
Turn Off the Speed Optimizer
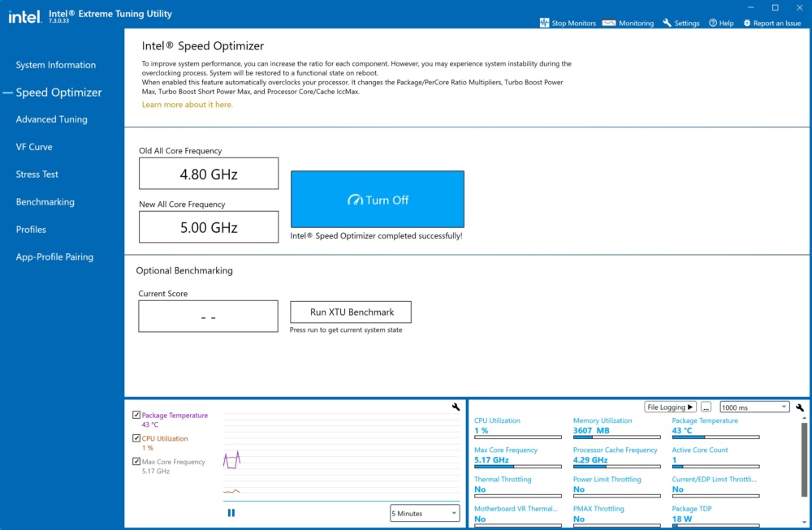click(377, 200)
